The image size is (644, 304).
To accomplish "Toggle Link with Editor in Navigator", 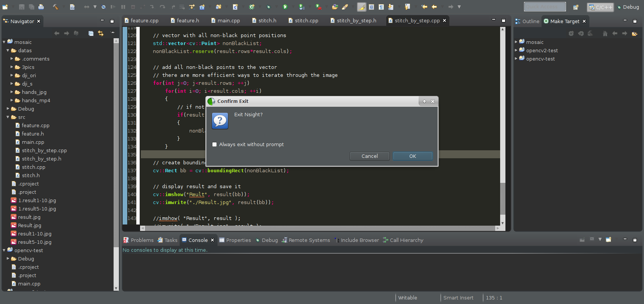I will click(101, 33).
